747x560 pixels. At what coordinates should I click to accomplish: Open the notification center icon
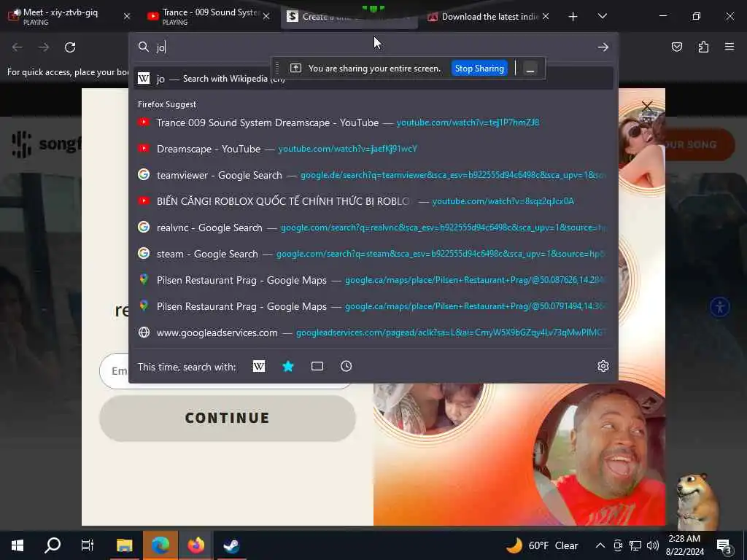point(724,547)
